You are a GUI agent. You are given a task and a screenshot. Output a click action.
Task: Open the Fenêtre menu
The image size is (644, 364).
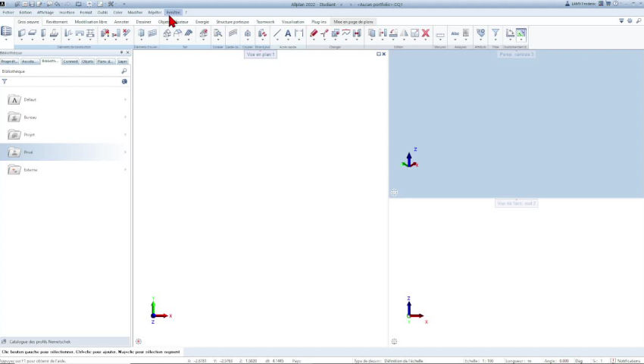(x=174, y=12)
